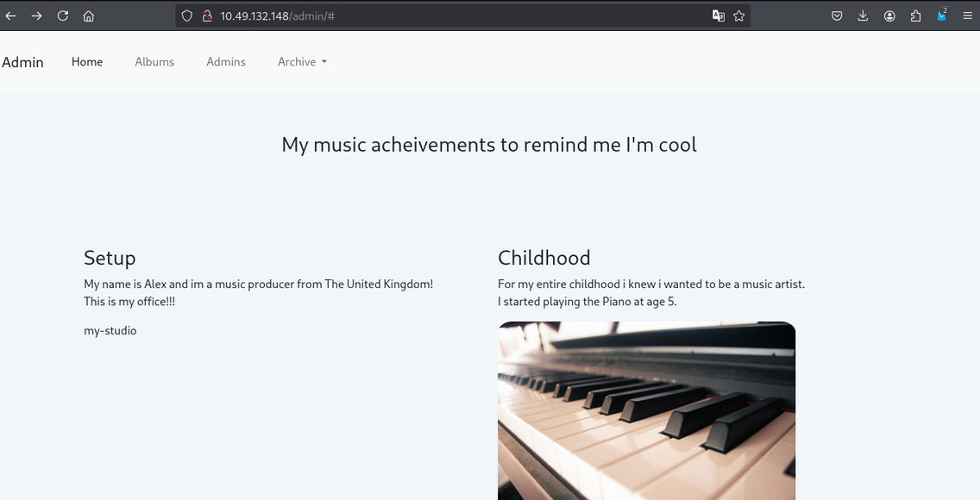Expand the Archive dropdown
Image resolution: width=980 pixels, height=500 pixels.
[302, 62]
